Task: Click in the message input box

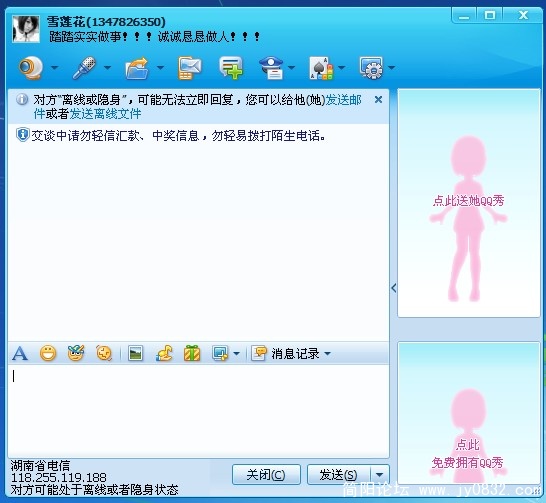Action: [x=198, y=411]
